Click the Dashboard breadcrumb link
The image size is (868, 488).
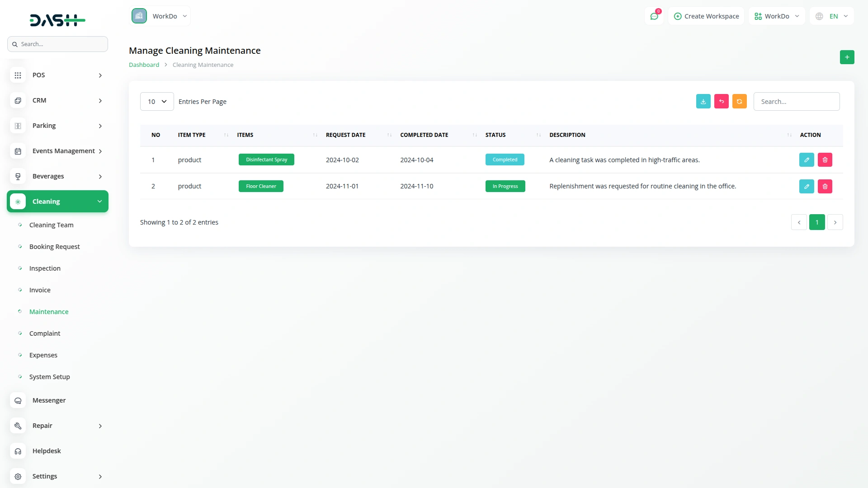click(144, 65)
